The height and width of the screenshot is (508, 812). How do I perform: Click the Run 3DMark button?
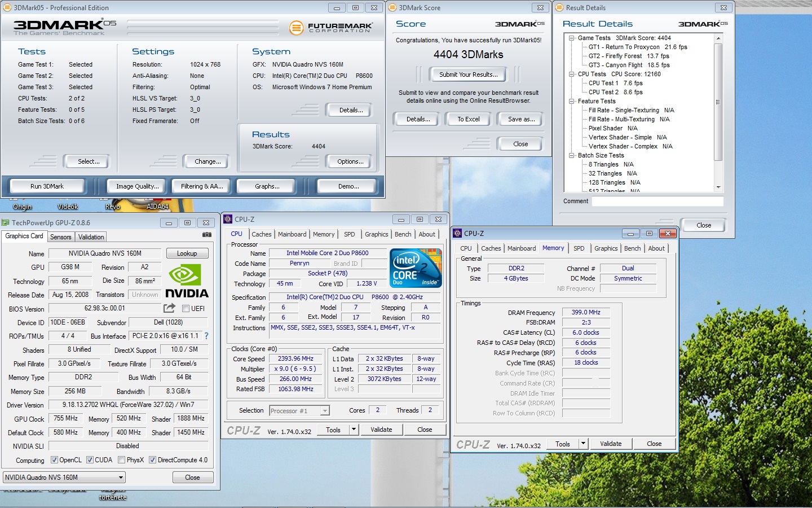[47, 186]
